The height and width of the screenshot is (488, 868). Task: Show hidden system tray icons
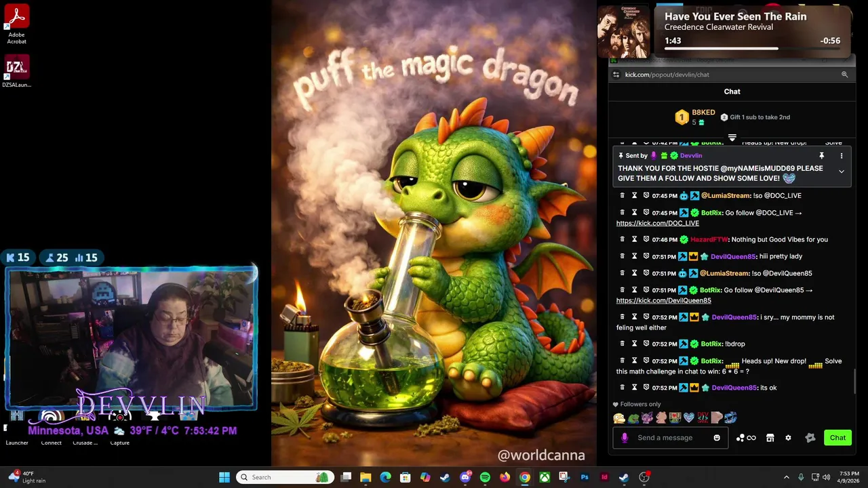coord(786,477)
